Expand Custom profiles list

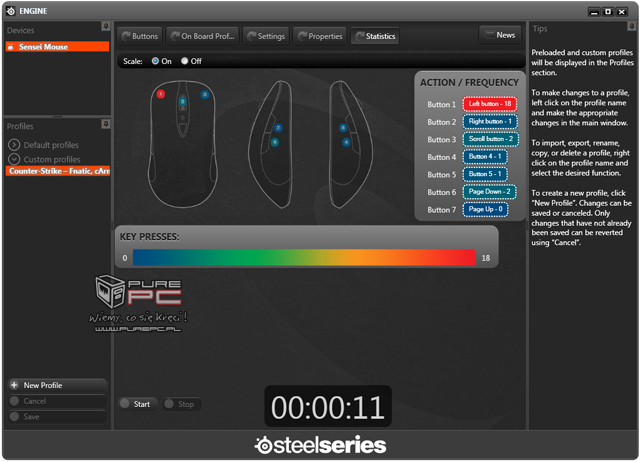tap(14, 159)
